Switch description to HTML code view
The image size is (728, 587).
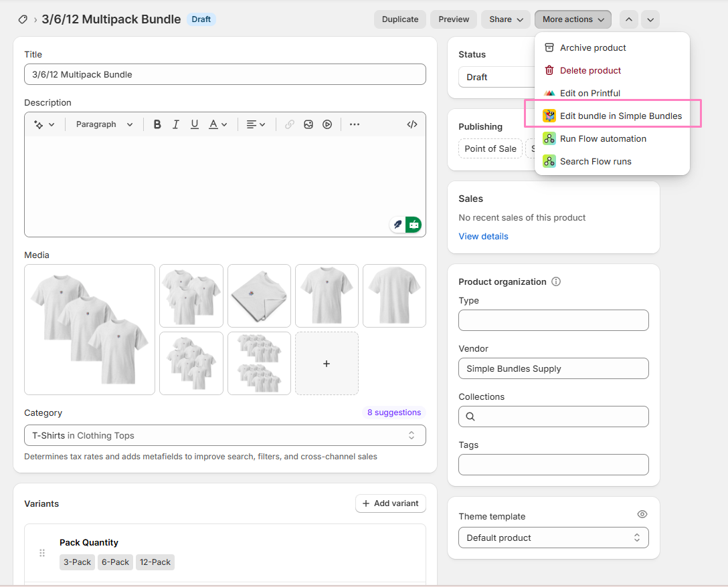click(x=412, y=124)
